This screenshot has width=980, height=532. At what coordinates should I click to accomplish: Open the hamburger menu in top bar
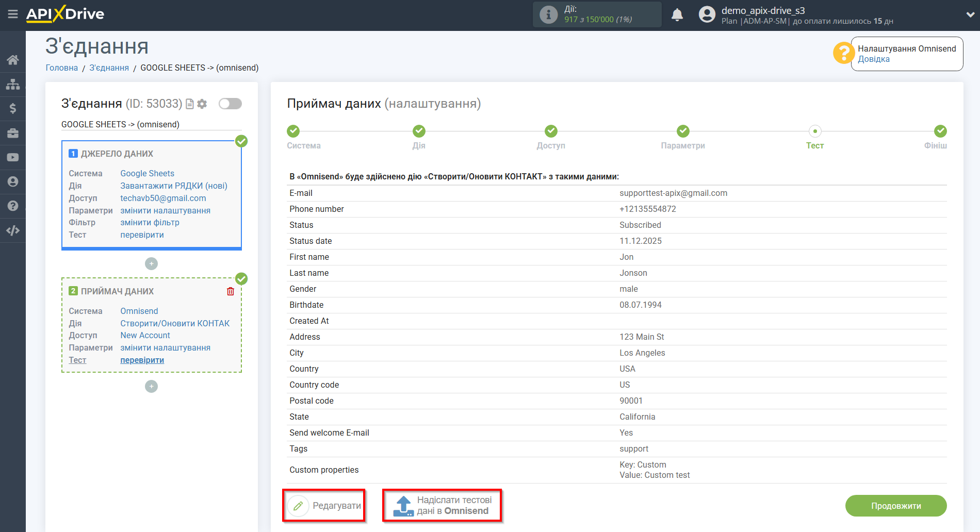click(x=13, y=14)
